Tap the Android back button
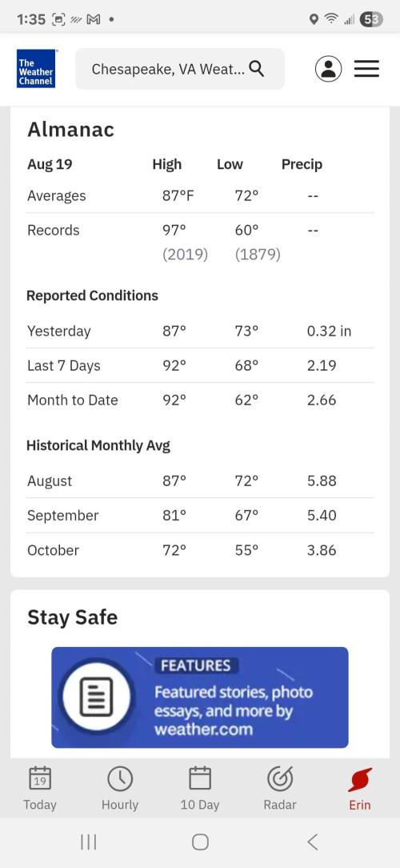400x868 pixels. click(313, 842)
